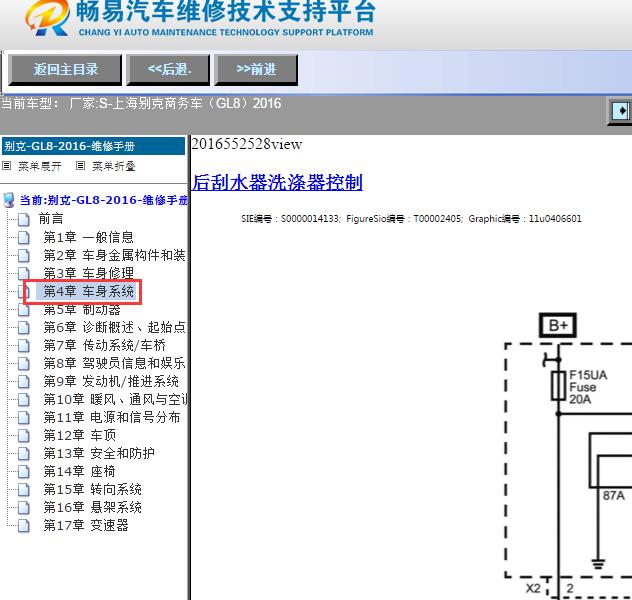Click the 返回主目录 button

tap(65, 70)
